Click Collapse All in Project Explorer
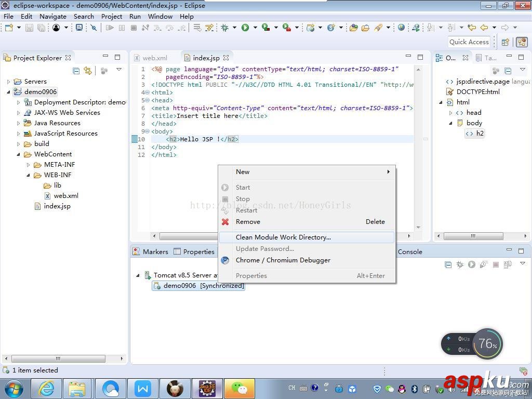This screenshot has width=532, height=399. coord(76,71)
